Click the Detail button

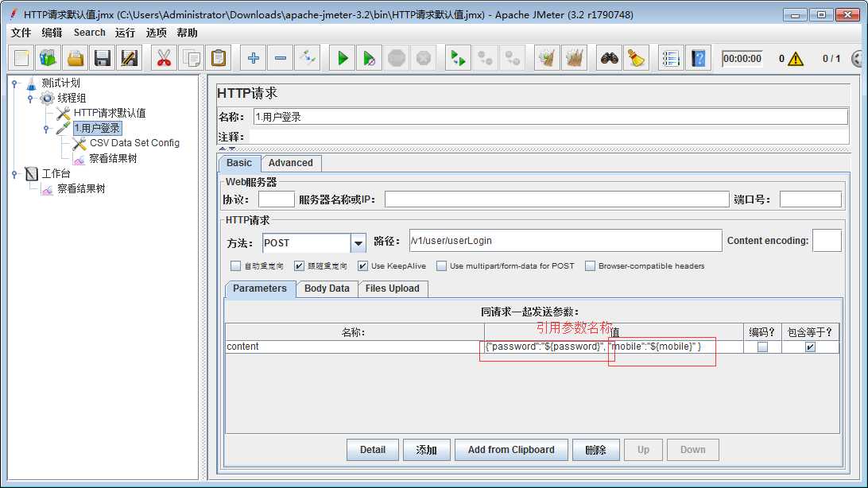pos(373,450)
